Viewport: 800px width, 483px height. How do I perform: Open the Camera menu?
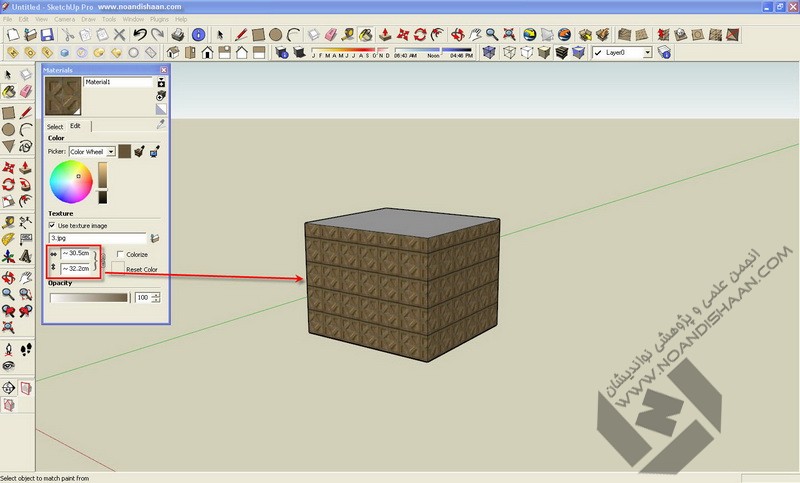[63, 19]
